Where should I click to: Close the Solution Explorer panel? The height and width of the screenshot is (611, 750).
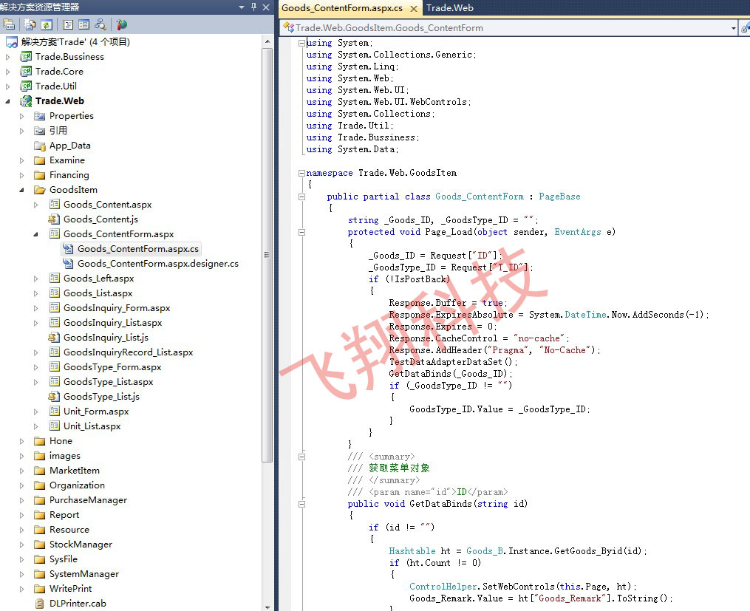[266, 7]
